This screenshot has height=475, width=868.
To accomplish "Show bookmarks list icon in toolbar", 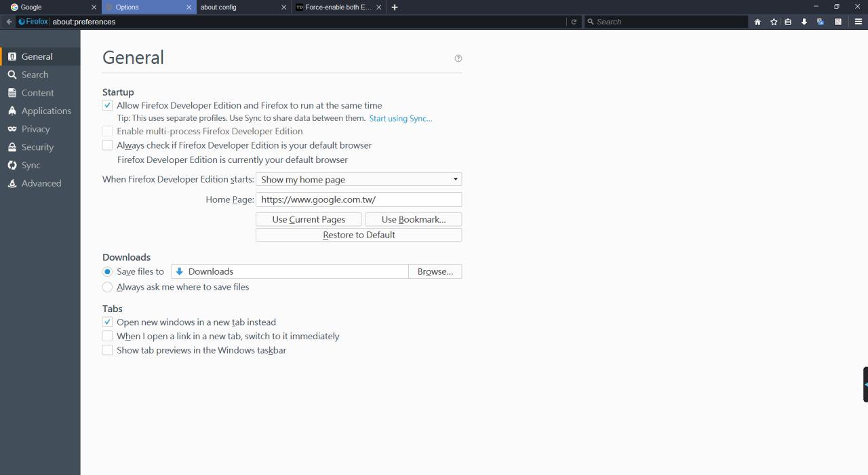I will [788, 22].
